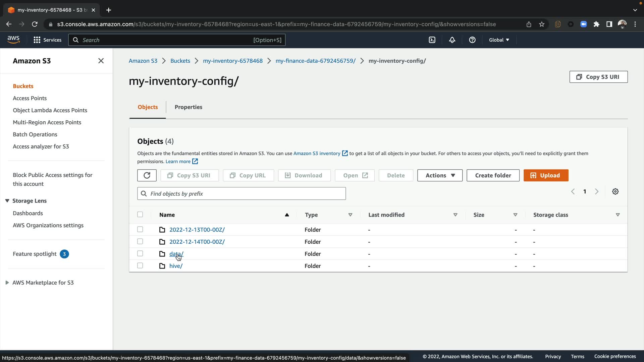This screenshot has width=644, height=362.
Task: Bookmark this page with star icon
Action: pyautogui.click(x=542, y=24)
